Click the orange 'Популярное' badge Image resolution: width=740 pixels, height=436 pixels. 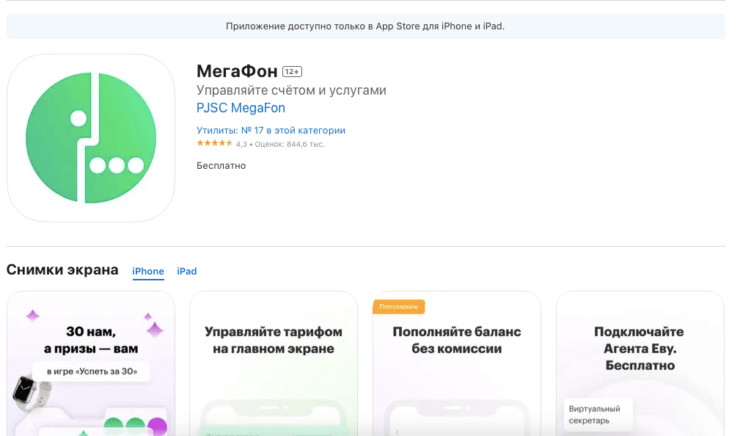[399, 307]
